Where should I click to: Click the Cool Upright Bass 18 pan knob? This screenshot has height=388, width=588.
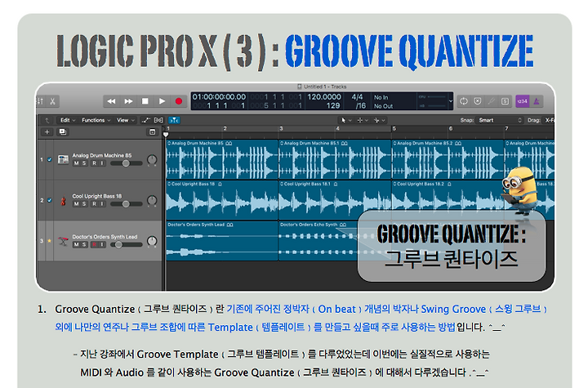(152, 201)
